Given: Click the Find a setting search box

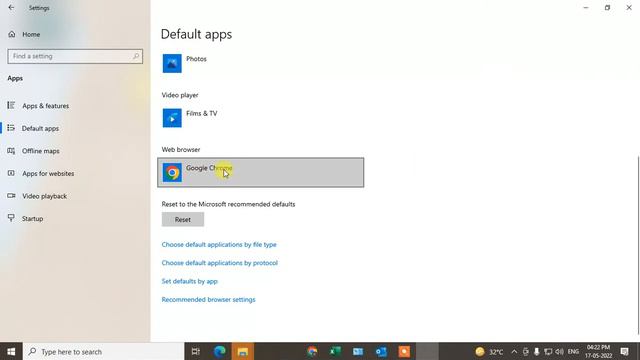Looking at the screenshot, I should [x=75, y=56].
